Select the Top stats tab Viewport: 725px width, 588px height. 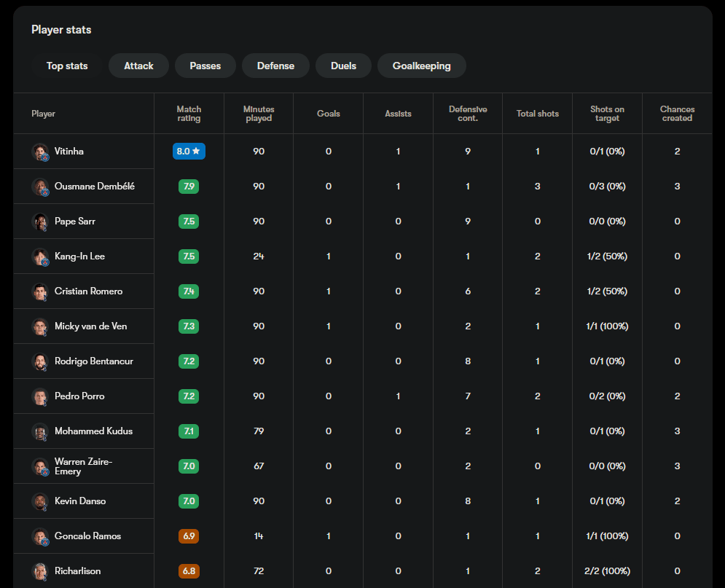pos(67,66)
